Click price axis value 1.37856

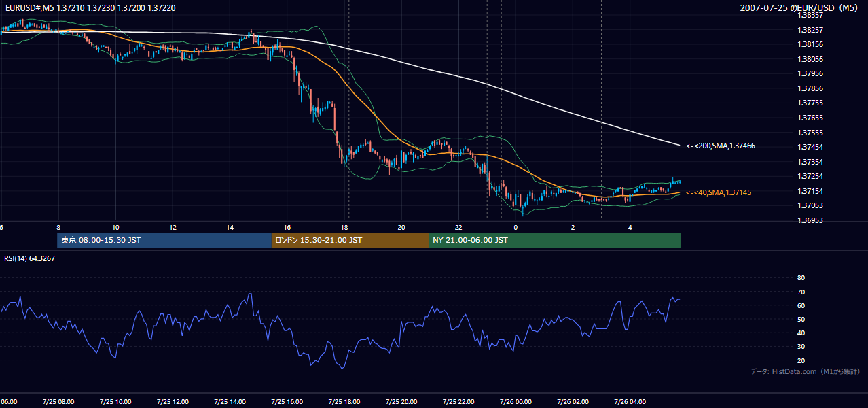(810, 88)
